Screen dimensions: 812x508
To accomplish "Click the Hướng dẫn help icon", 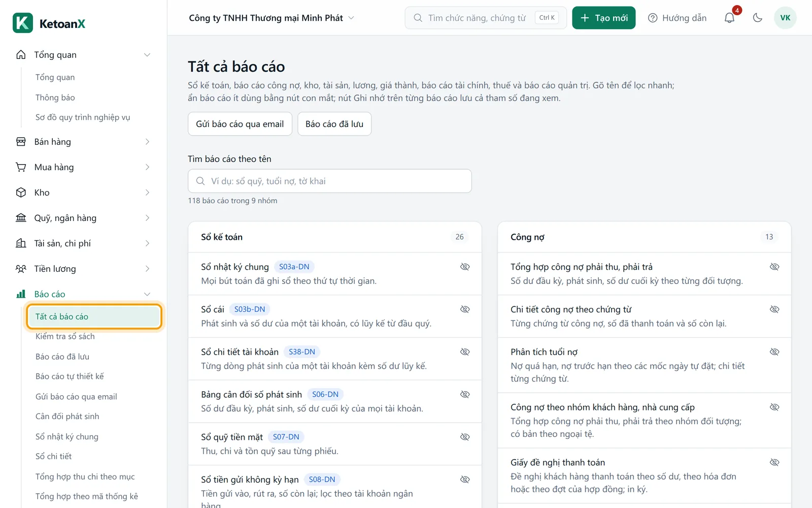I will pyautogui.click(x=653, y=18).
